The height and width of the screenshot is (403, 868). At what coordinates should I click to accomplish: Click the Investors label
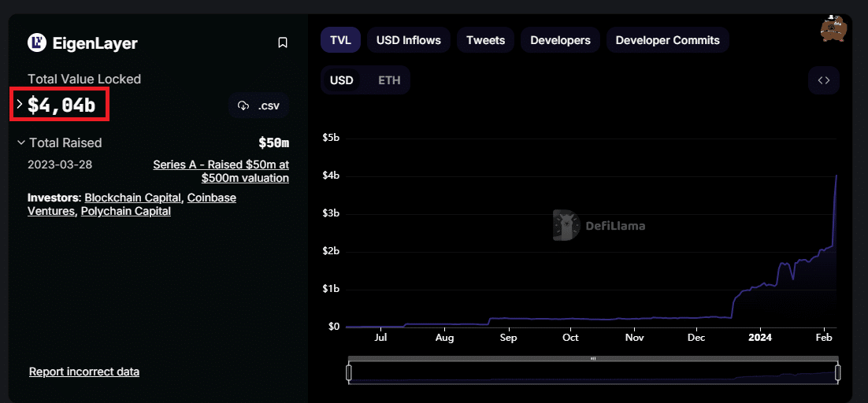54,198
